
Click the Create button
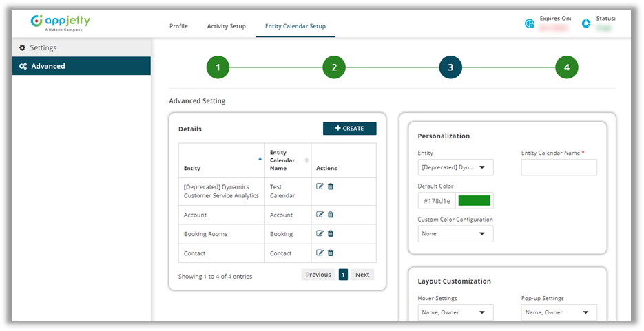(349, 129)
